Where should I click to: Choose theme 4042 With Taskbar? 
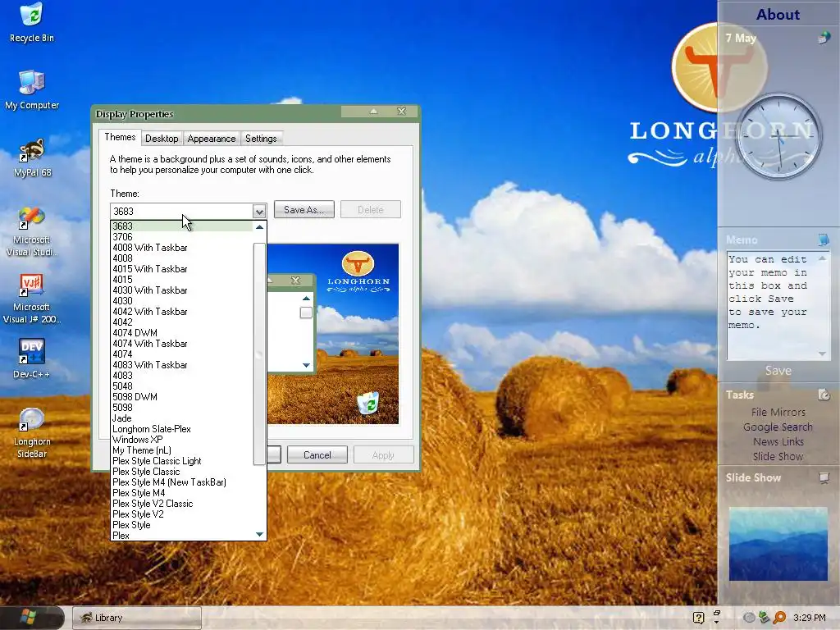click(181, 312)
